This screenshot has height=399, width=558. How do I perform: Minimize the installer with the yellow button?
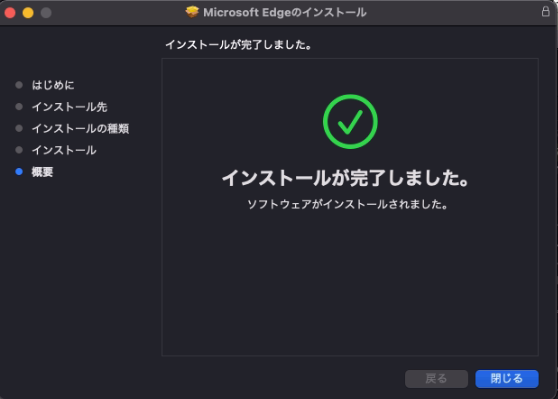pyautogui.click(x=28, y=13)
